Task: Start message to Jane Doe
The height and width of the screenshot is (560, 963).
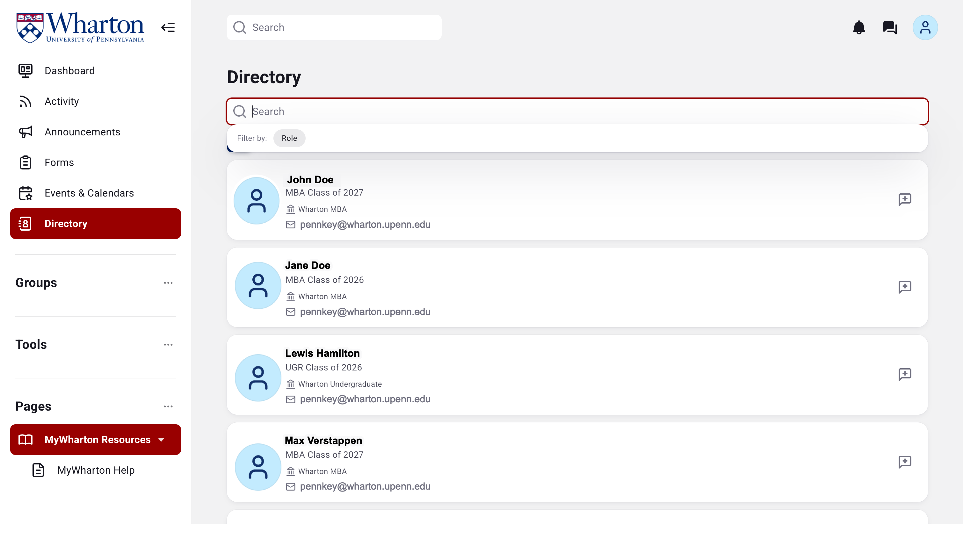Action: tap(905, 287)
